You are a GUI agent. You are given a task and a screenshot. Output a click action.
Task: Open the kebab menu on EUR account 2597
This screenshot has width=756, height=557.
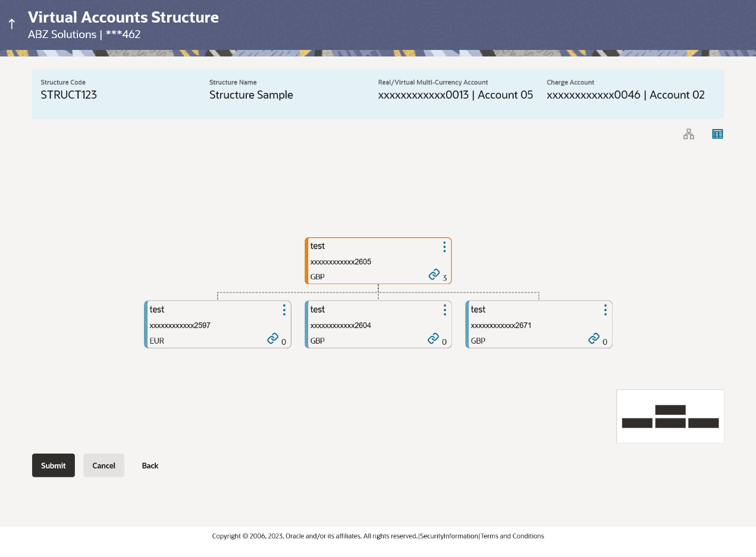coord(284,310)
